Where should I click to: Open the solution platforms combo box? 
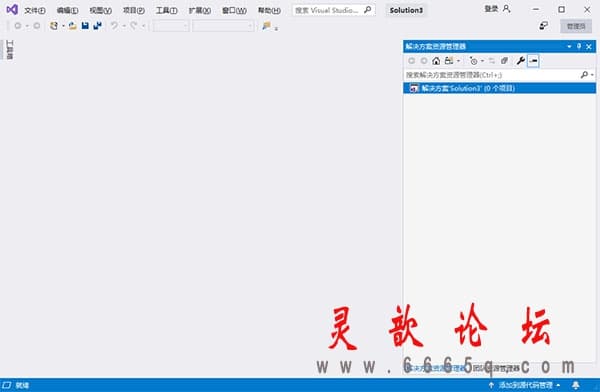click(223, 26)
